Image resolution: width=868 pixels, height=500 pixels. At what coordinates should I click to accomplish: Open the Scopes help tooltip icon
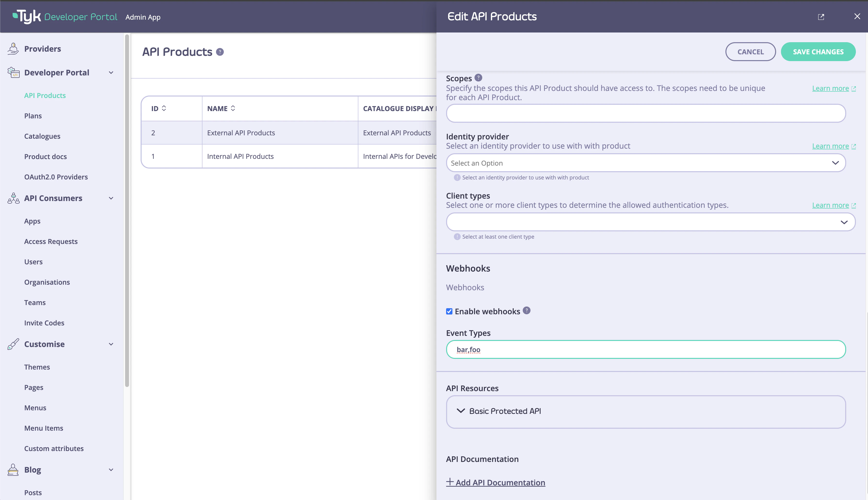pos(478,78)
